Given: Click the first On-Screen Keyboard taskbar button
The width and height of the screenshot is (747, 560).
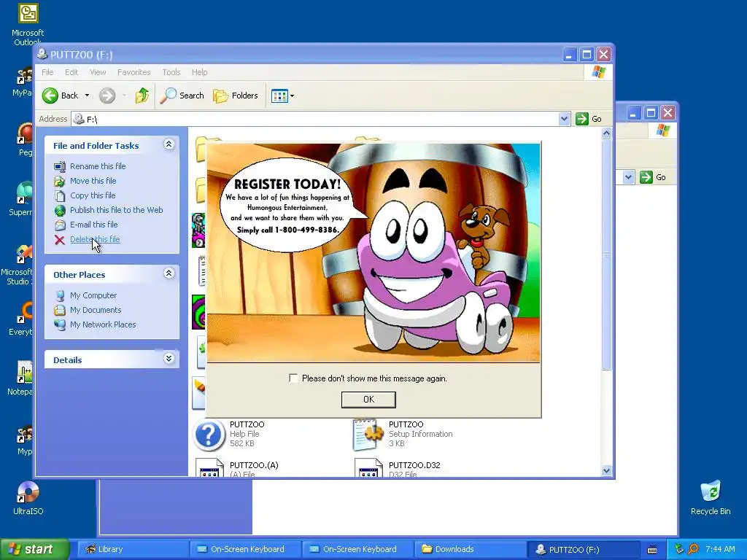Looking at the screenshot, I should (244, 550).
